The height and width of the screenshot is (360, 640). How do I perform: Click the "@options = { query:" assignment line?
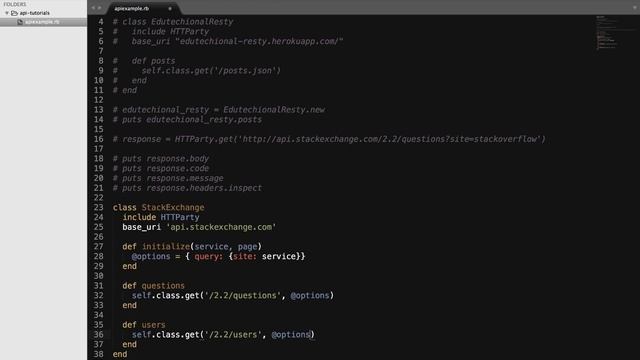[x=218, y=256]
